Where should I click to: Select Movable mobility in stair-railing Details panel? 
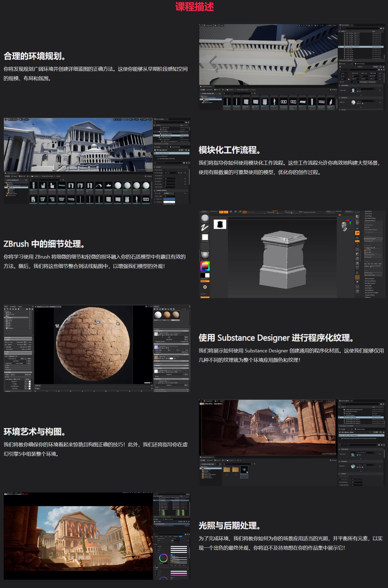pos(372,82)
